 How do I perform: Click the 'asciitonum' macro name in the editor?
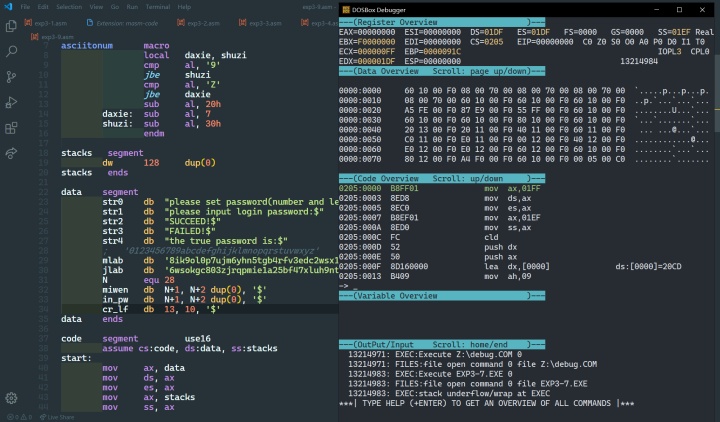coord(87,45)
